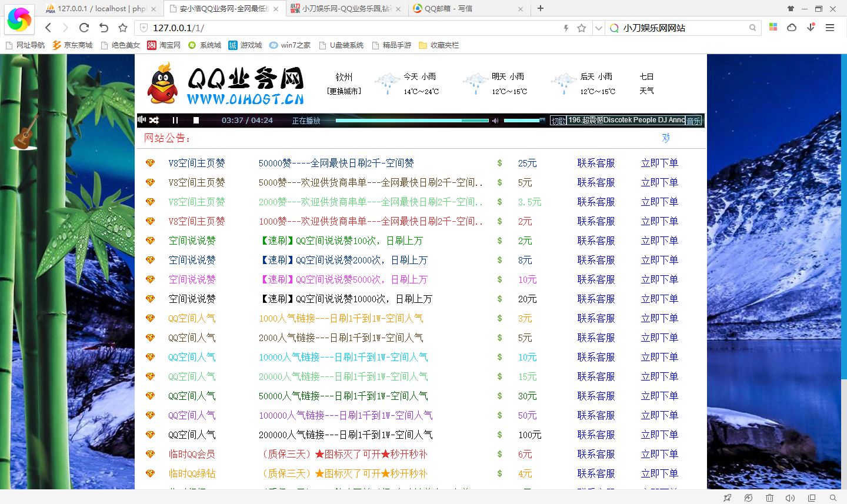Image resolution: width=847 pixels, height=504 pixels.
Task: Click the 切歌 button in player
Action: tap(558, 121)
